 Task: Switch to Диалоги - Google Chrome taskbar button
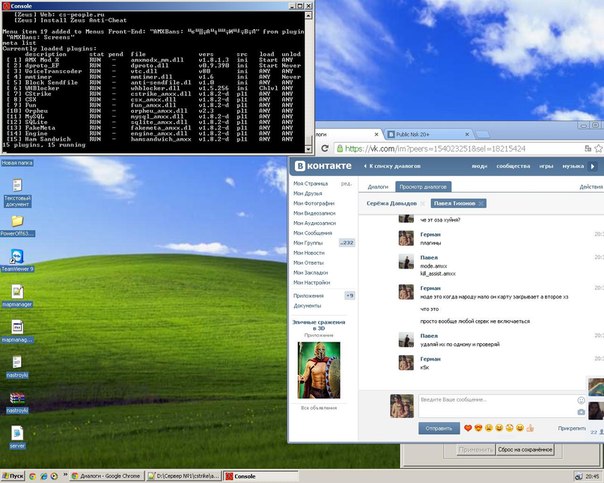click(106, 476)
